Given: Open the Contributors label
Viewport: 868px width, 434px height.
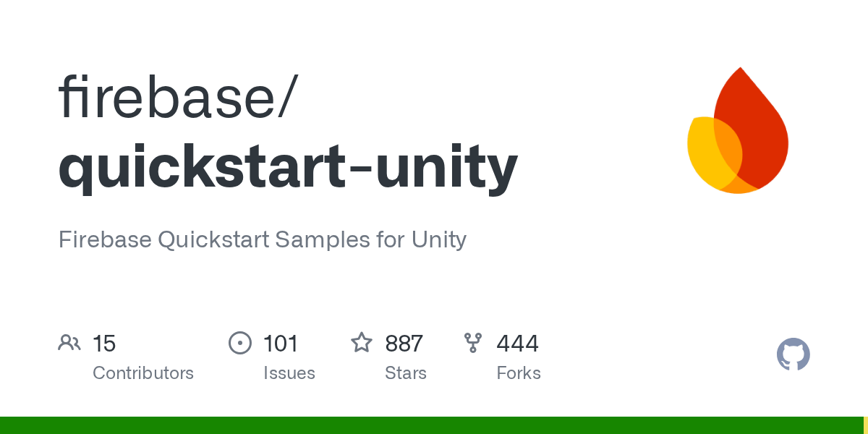Looking at the screenshot, I should (x=143, y=373).
